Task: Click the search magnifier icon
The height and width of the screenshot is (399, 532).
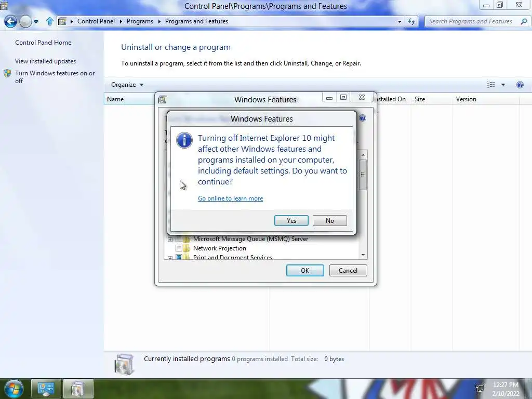Action: tap(524, 21)
